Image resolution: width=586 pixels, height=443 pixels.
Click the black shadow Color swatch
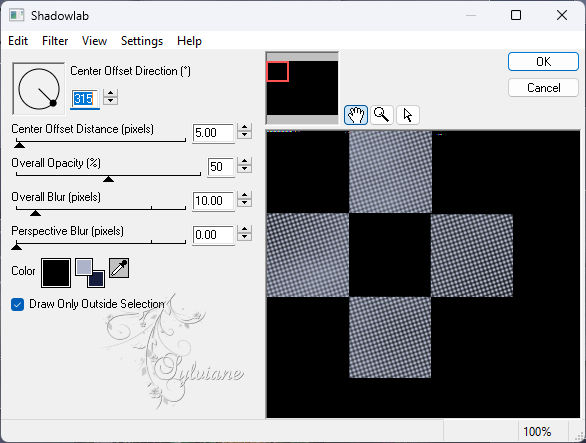pyautogui.click(x=56, y=273)
